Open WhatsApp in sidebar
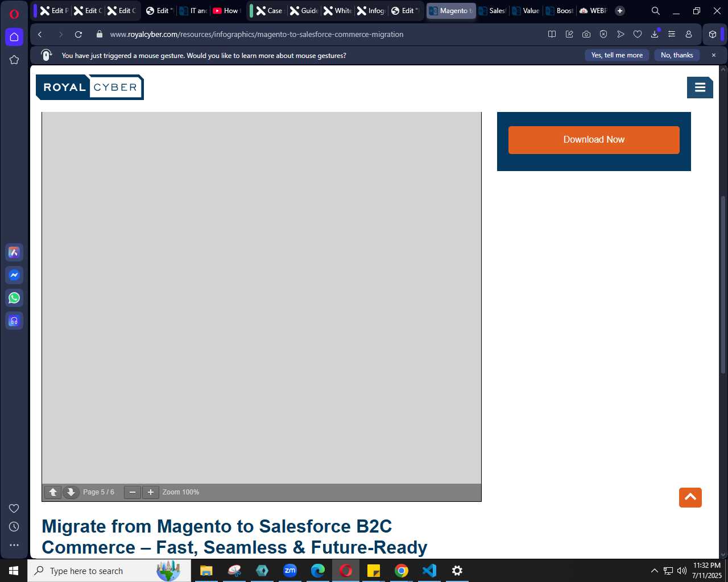 (14, 298)
